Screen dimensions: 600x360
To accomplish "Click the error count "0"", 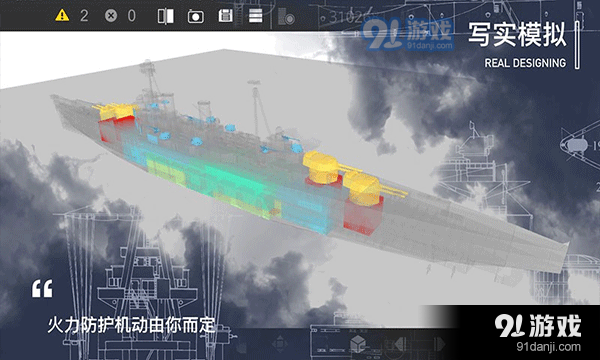I will coord(132,16).
